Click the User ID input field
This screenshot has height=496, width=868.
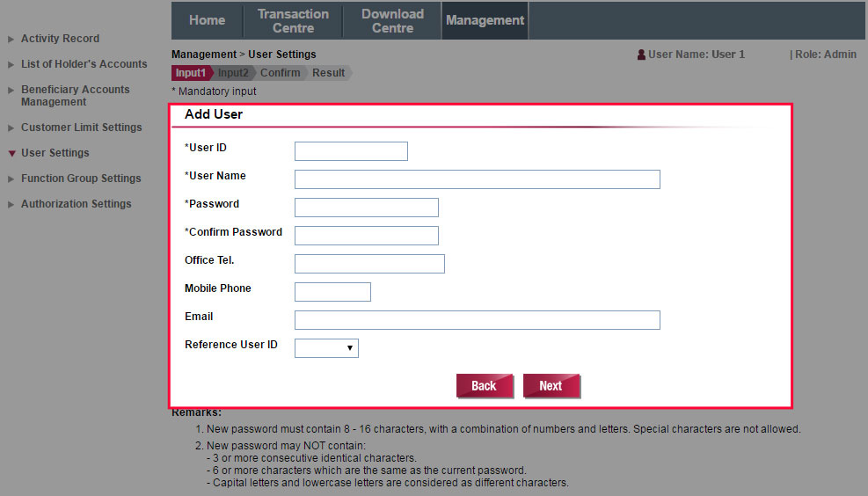[x=351, y=151]
